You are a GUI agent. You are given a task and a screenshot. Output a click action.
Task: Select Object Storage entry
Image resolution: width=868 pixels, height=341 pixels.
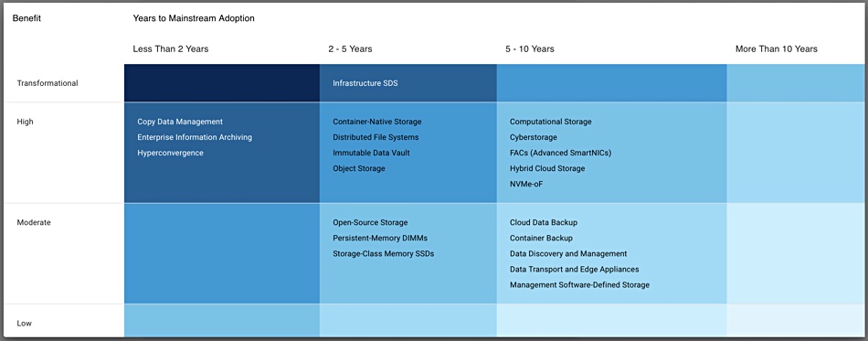pyautogui.click(x=359, y=168)
